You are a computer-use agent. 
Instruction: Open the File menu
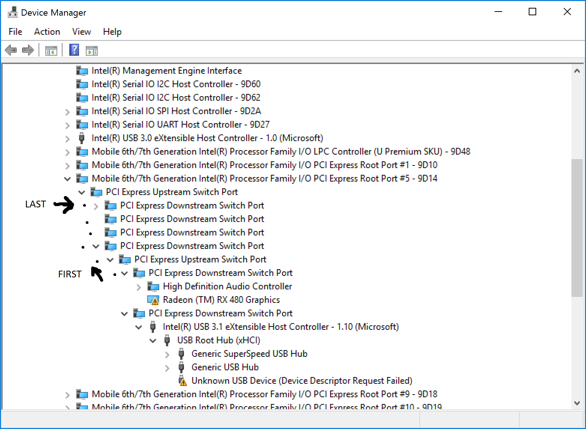click(15, 32)
